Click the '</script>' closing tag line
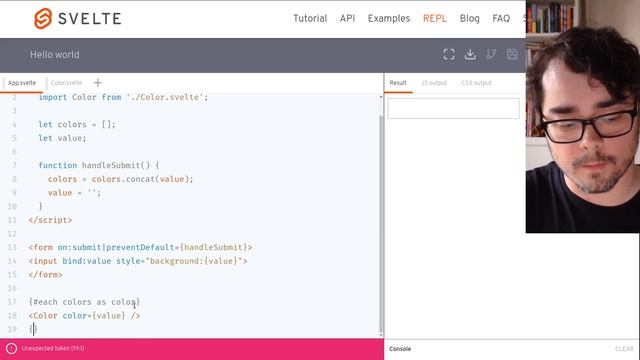 point(50,220)
